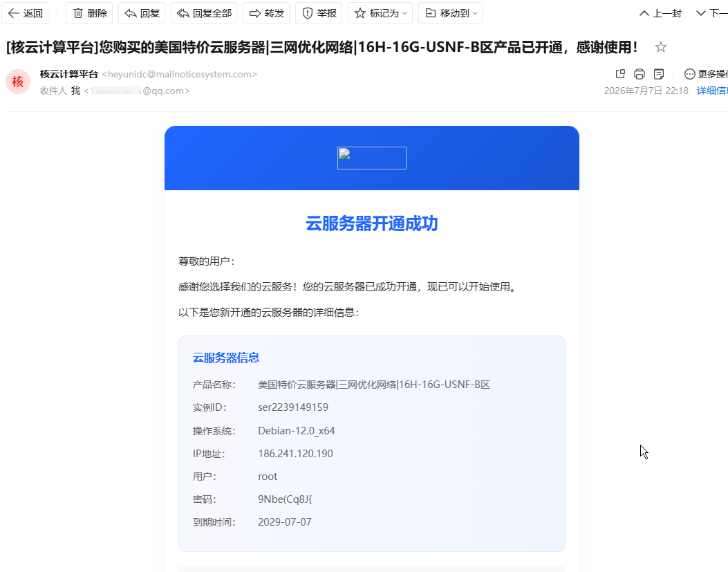
Task: Click the instance ID ser2239149159
Action: pyautogui.click(x=293, y=407)
